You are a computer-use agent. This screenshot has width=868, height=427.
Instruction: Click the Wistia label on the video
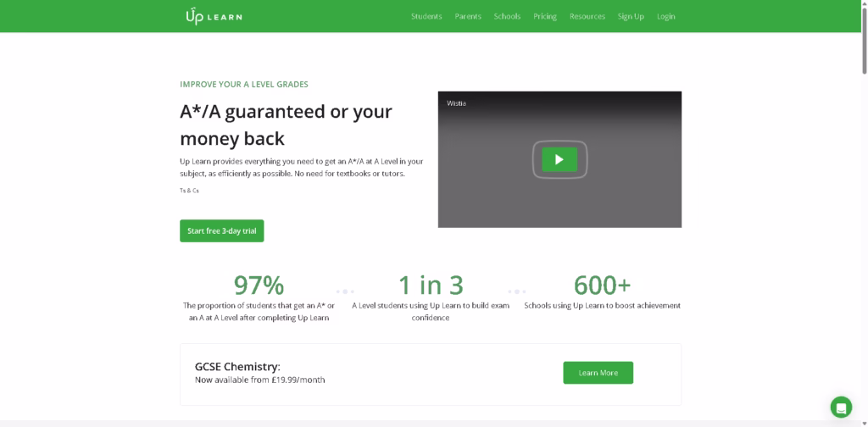click(x=457, y=103)
